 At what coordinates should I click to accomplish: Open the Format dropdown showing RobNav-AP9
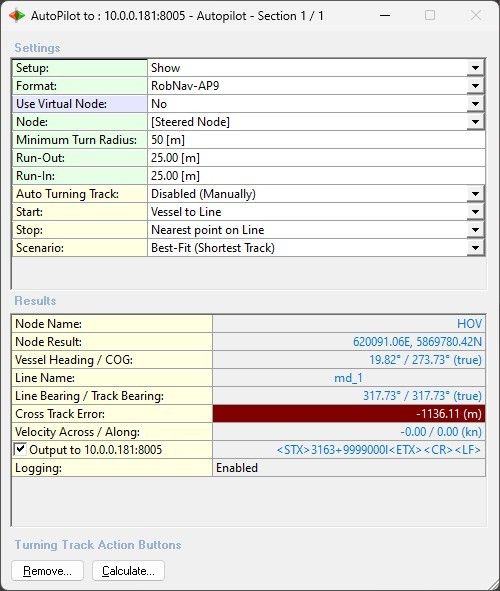pyautogui.click(x=476, y=86)
